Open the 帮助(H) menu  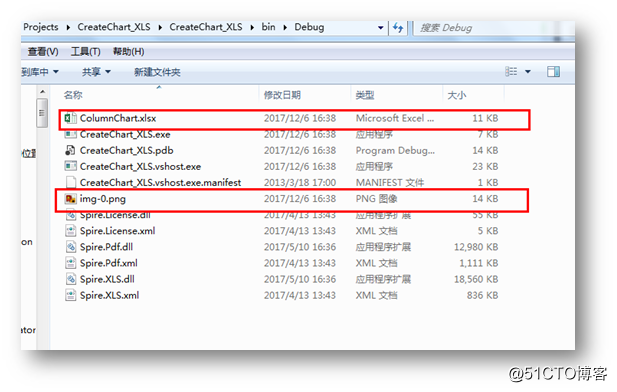128,52
